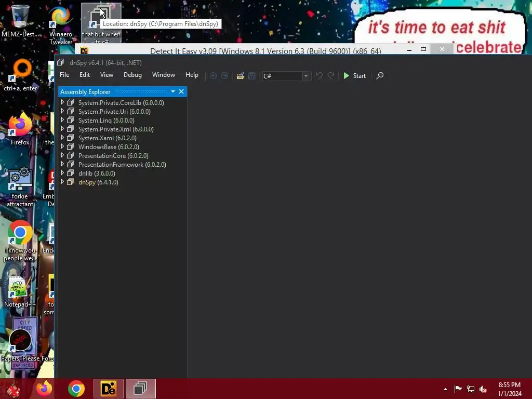Click the Navigate Backward toolbar icon
Viewport: 532px width, 399px height.
click(x=214, y=76)
